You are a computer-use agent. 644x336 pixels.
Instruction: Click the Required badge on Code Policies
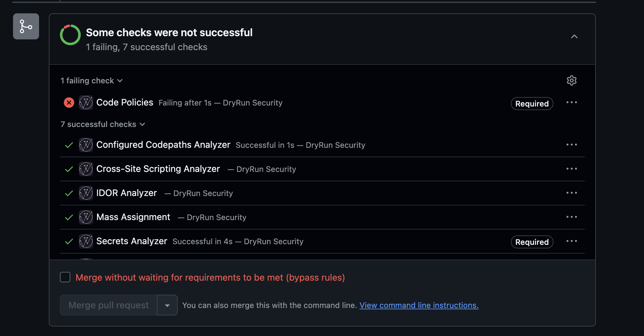[x=532, y=104]
